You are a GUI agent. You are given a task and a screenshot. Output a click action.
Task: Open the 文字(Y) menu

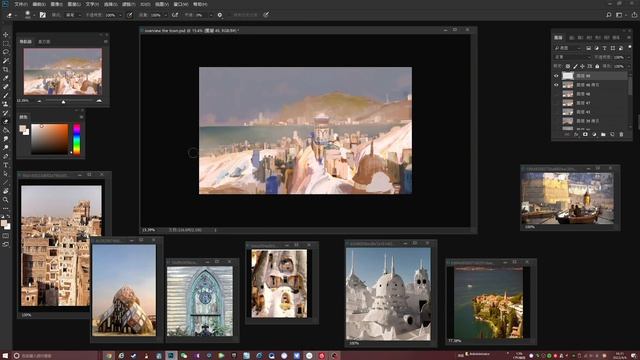click(92, 4)
